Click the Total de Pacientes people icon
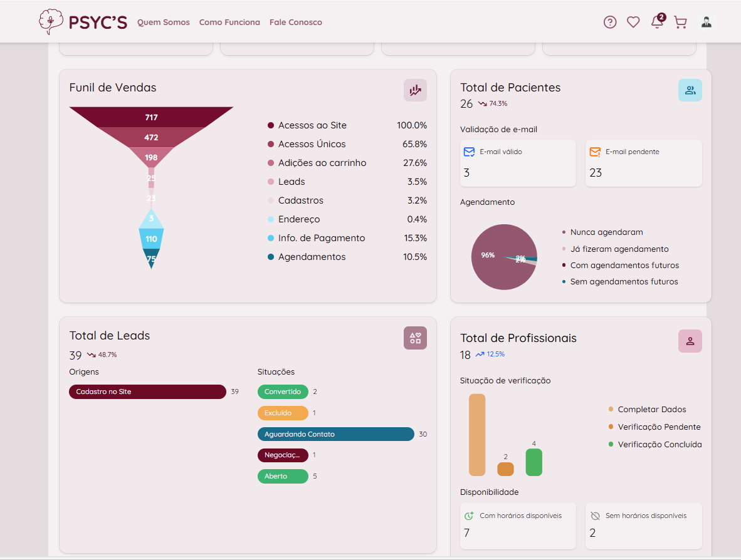Viewport: 741px width, 560px height. pyautogui.click(x=690, y=90)
